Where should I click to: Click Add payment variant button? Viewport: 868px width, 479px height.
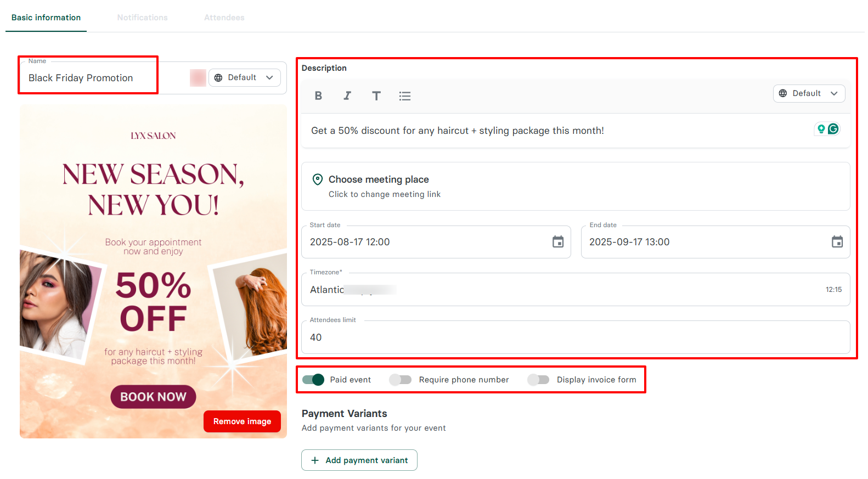coord(359,460)
